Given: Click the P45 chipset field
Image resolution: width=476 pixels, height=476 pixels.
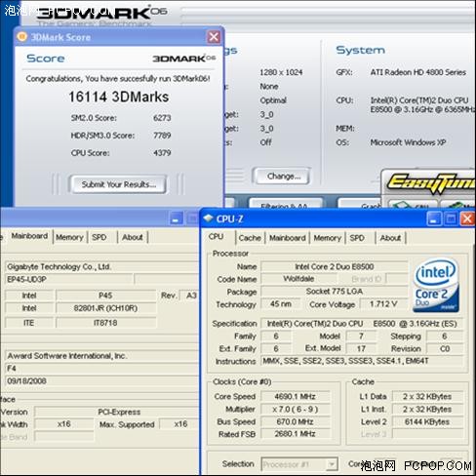Looking at the screenshot, I should 105,296.
